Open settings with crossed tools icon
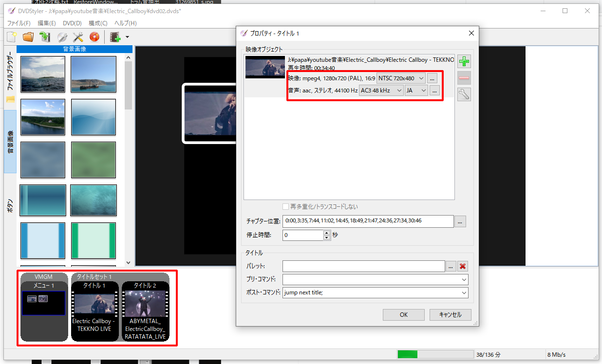The width and height of the screenshot is (602, 364). pos(78,36)
